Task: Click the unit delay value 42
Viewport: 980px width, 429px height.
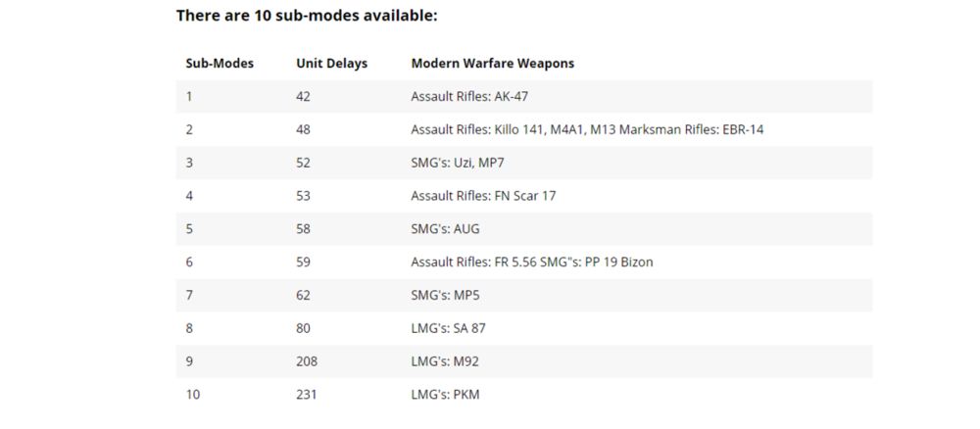Action: (303, 97)
